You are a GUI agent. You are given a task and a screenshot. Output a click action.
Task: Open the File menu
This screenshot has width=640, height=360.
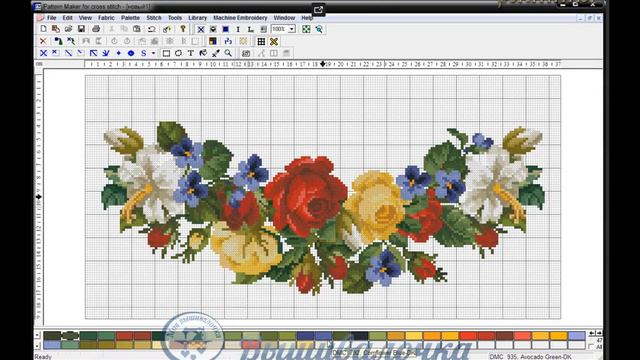point(51,18)
